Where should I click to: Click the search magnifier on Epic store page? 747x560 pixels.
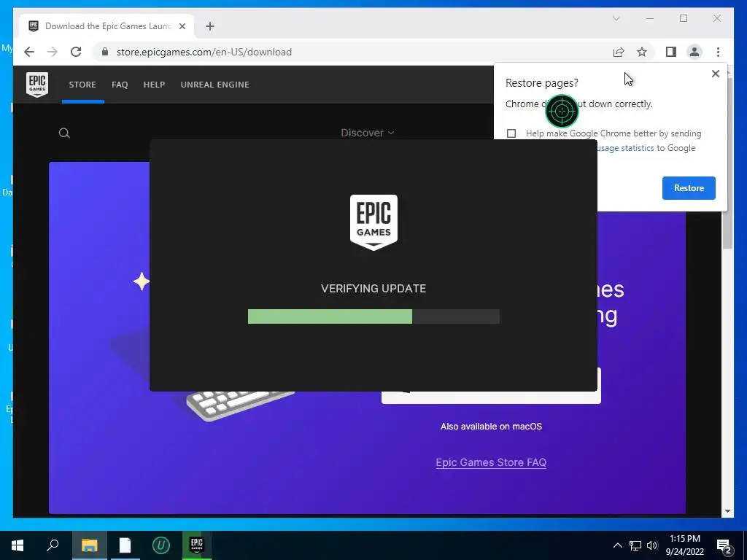tap(64, 133)
